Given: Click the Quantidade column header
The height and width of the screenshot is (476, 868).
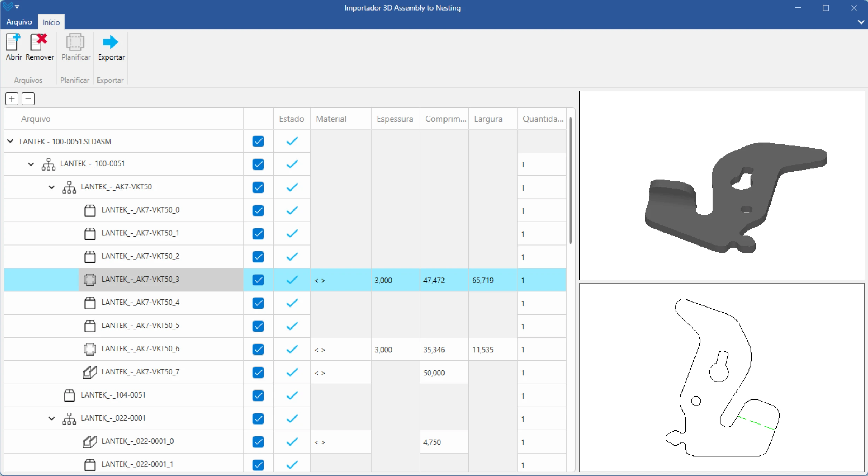Looking at the screenshot, I should 542,119.
